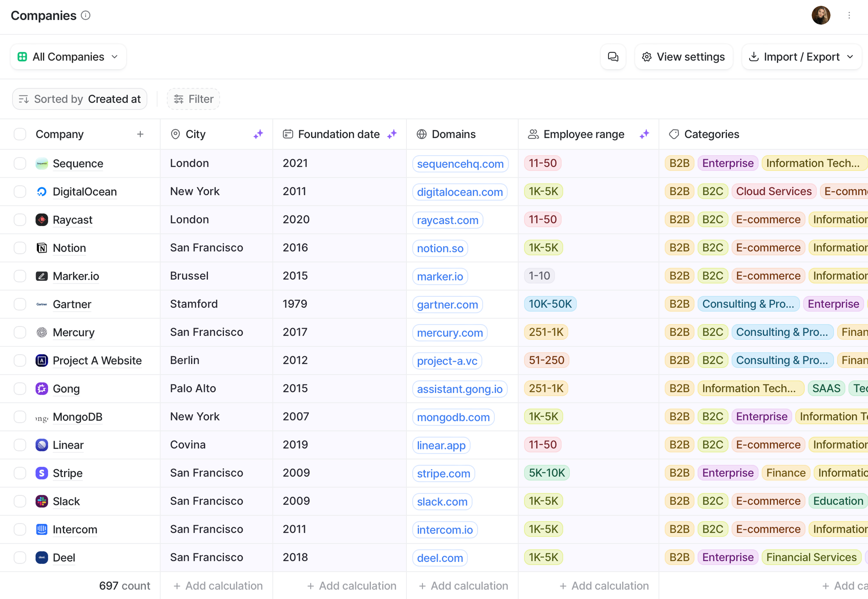Click AI sparkle icon in Foundation date column
This screenshot has width=868, height=599.
[392, 134]
